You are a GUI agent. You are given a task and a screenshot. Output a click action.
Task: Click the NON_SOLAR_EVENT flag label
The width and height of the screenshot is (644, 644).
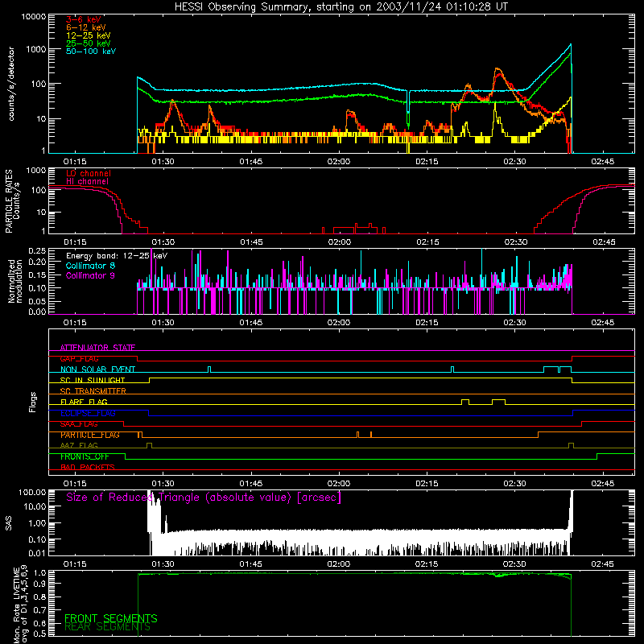pyautogui.click(x=97, y=369)
